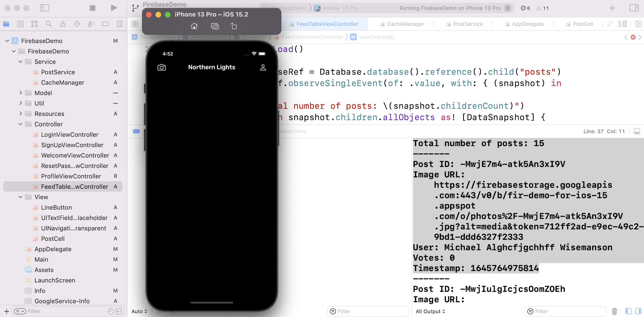Hide the debug area panel
This screenshot has width=644, height=317.
click(637, 131)
